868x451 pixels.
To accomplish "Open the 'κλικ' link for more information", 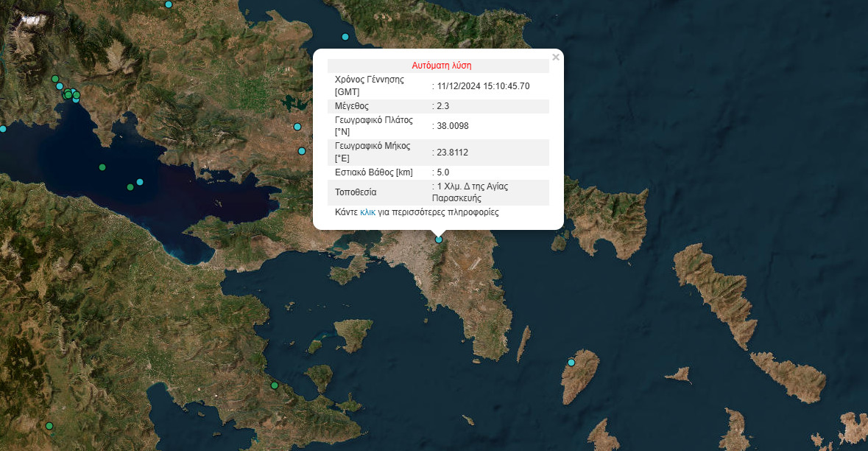I will [367, 211].
